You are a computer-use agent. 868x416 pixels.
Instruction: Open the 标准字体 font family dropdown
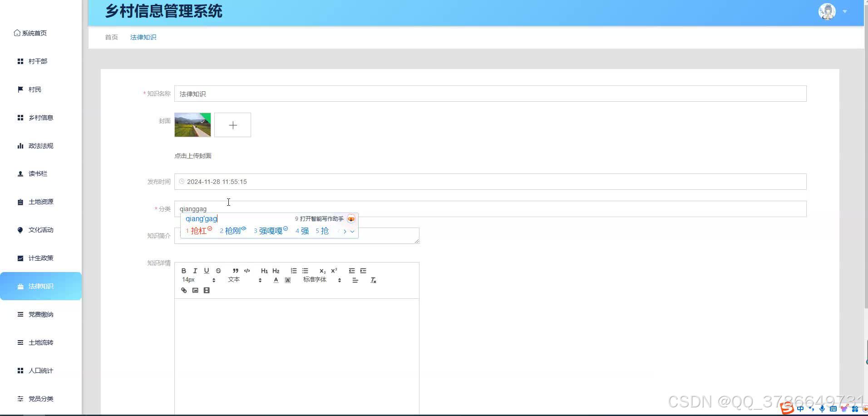pos(322,280)
